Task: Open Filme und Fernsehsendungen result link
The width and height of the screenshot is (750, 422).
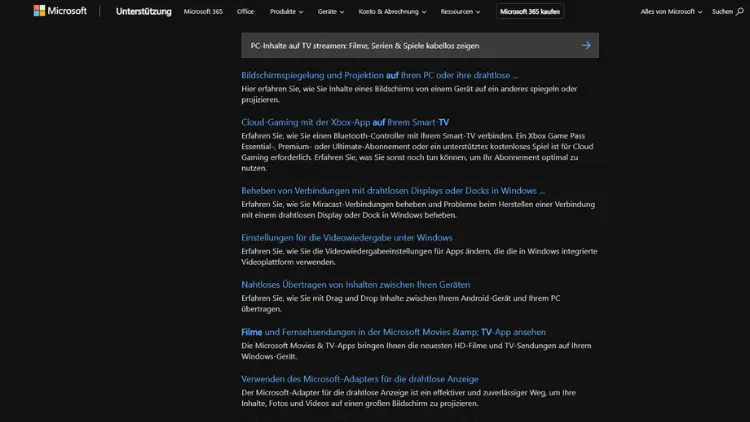Action: [393, 332]
